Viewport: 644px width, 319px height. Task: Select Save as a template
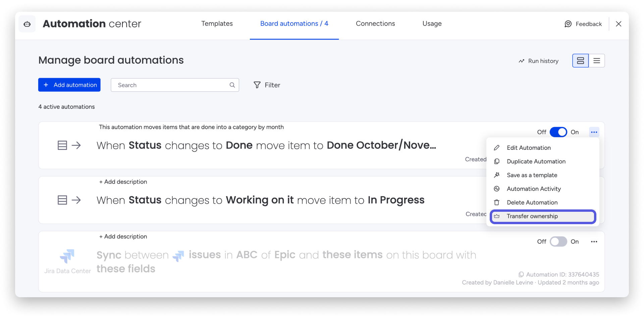pos(543,175)
